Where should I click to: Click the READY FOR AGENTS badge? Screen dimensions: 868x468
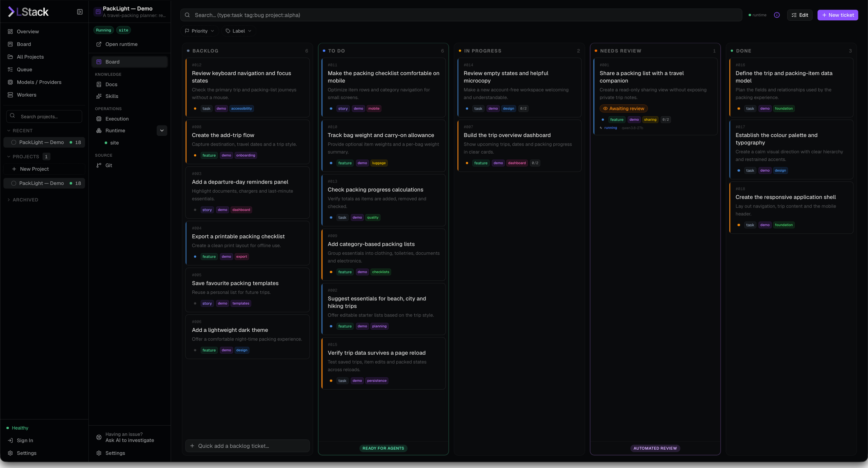pos(383,448)
